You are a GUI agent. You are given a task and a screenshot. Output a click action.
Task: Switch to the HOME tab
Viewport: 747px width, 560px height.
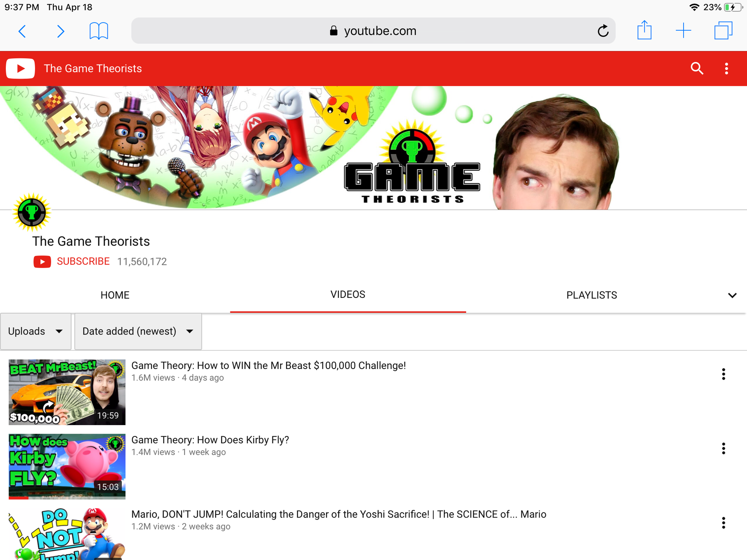click(x=115, y=295)
